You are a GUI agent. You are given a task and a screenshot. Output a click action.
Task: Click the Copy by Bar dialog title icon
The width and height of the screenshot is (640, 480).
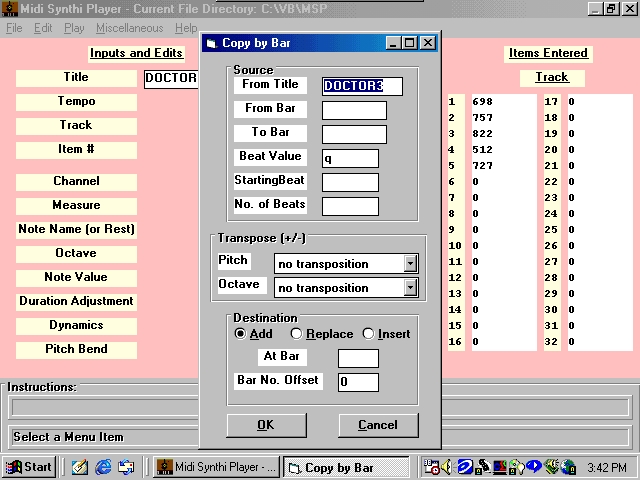211,43
